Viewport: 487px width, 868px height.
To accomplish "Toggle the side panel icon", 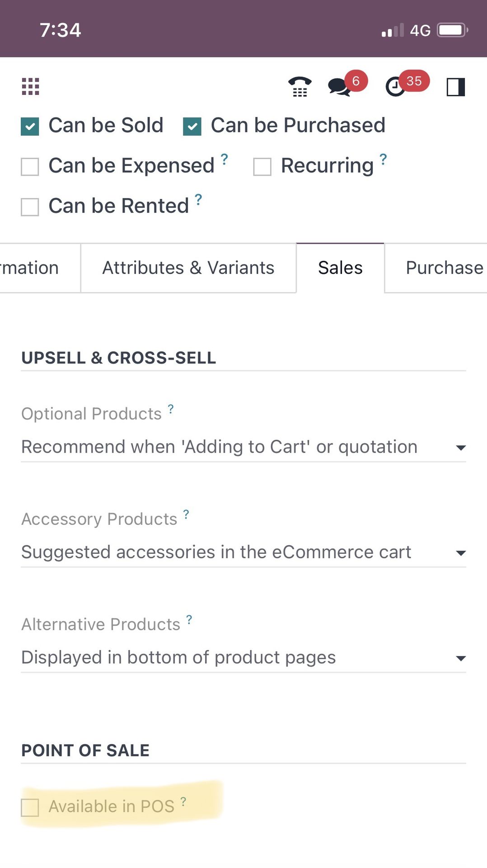I will (455, 87).
